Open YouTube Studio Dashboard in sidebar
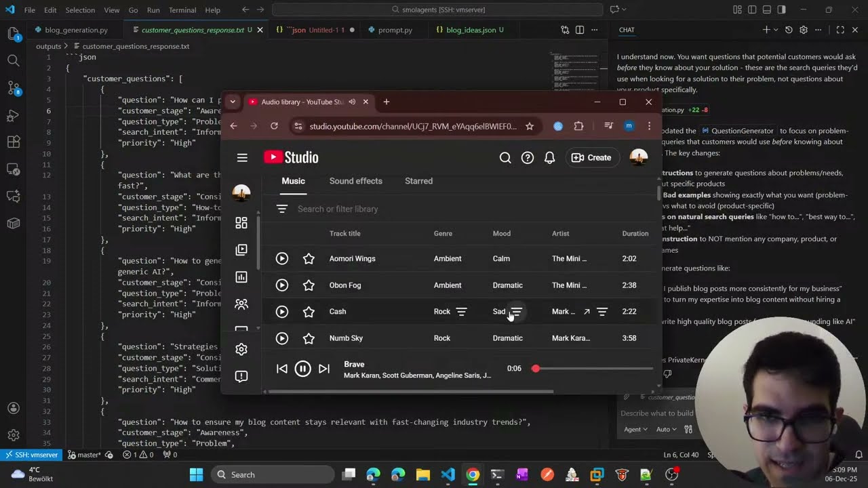The width and height of the screenshot is (868, 488). click(x=241, y=223)
